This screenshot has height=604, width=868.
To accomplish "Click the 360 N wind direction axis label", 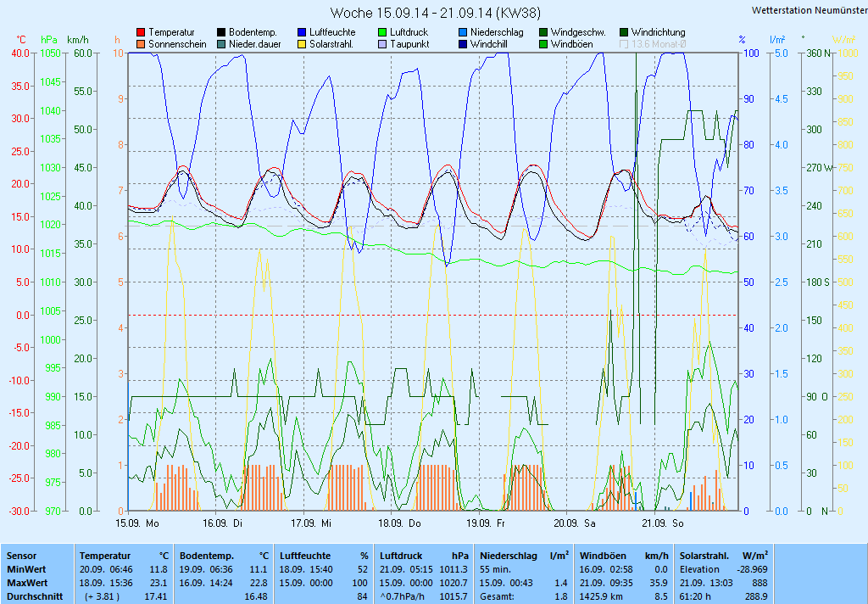I will click(x=819, y=53).
